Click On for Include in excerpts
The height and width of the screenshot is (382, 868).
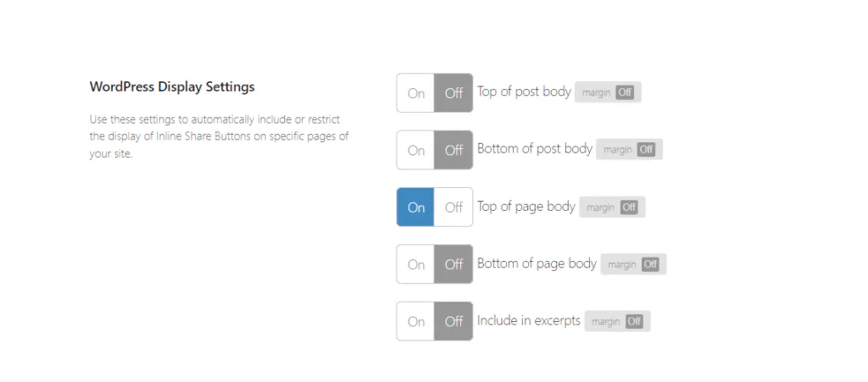click(x=416, y=322)
